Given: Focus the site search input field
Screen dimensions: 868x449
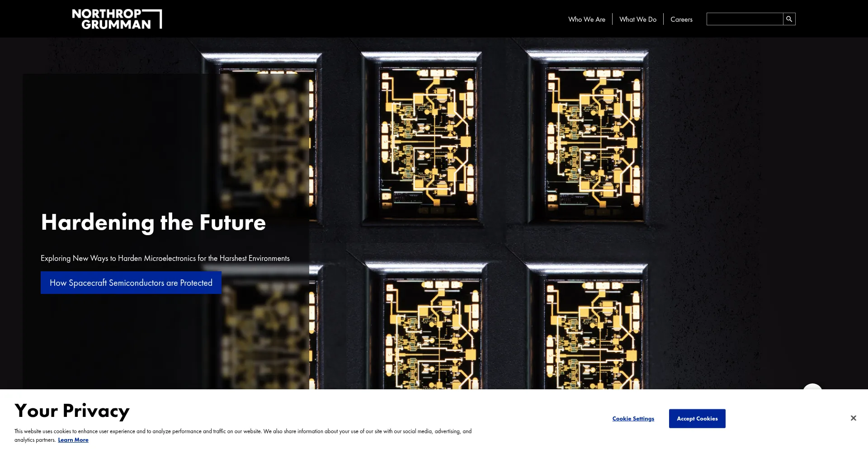Looking at the screenshot, I should click(744, 19).
